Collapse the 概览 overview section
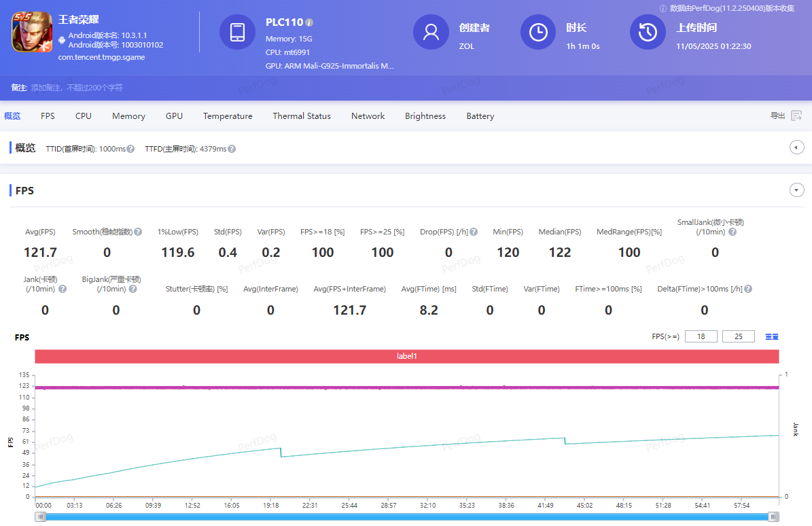The width and height of the screenshot is (812, 526). point(797,147)
